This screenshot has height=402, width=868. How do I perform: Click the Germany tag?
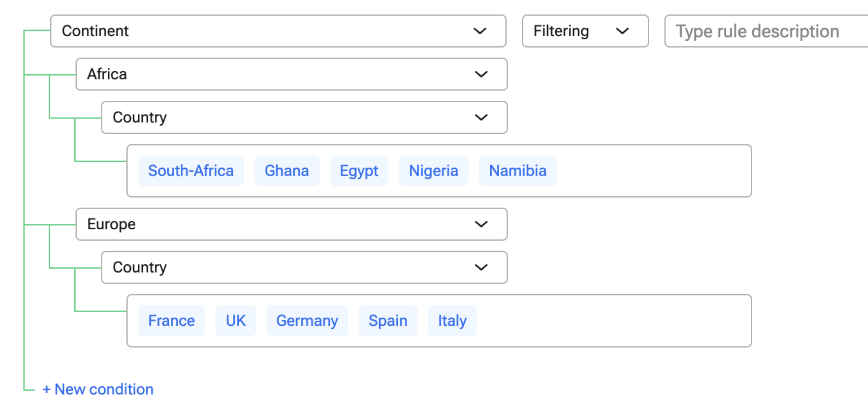click(307, 321)
